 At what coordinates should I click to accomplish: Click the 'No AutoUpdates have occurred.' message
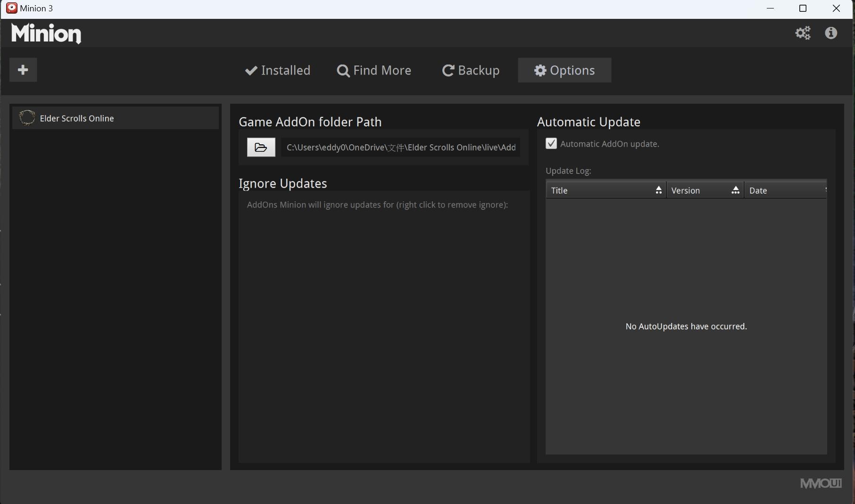pyautogui.click(x=686, y=326)
